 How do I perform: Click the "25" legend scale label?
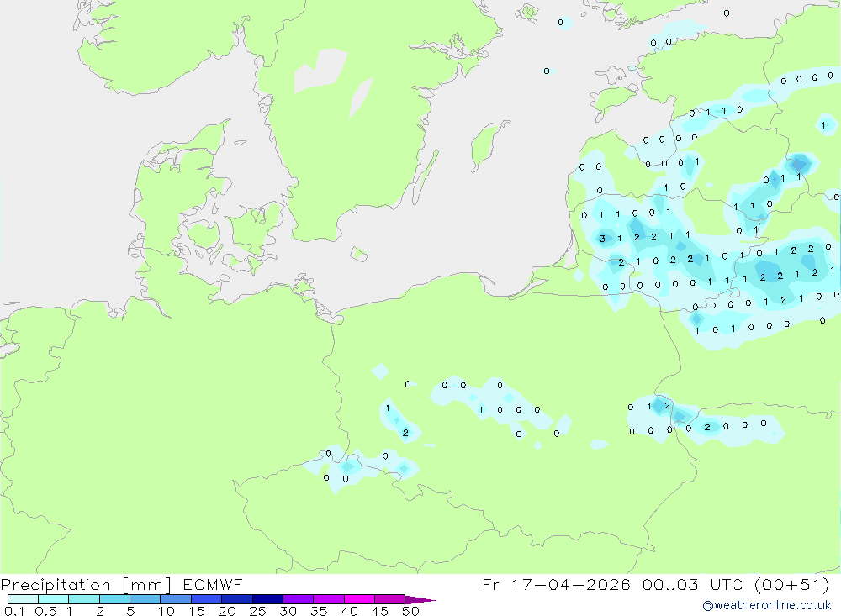pyautogui.click(x=258, y=611)
